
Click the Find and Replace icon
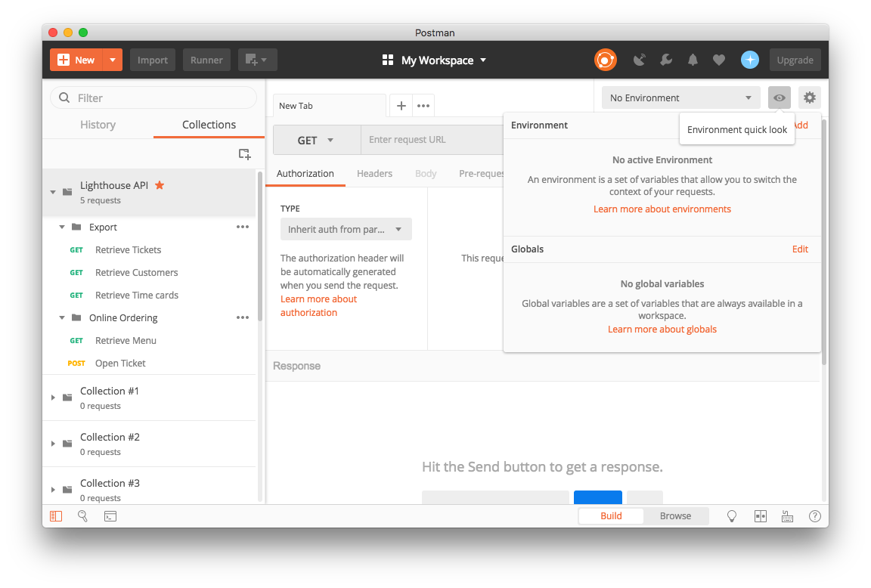coord(83,516)
